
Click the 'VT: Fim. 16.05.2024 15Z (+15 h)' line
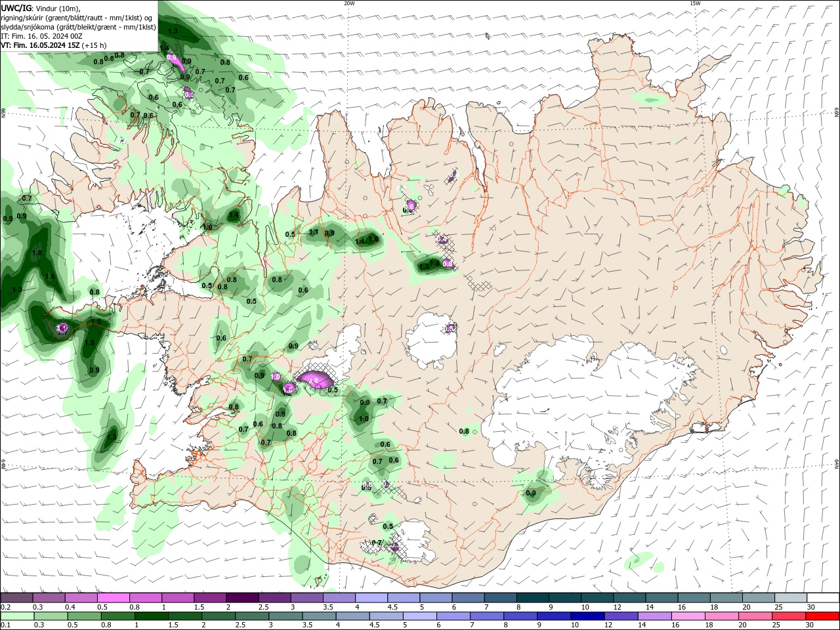coord(54,45)
